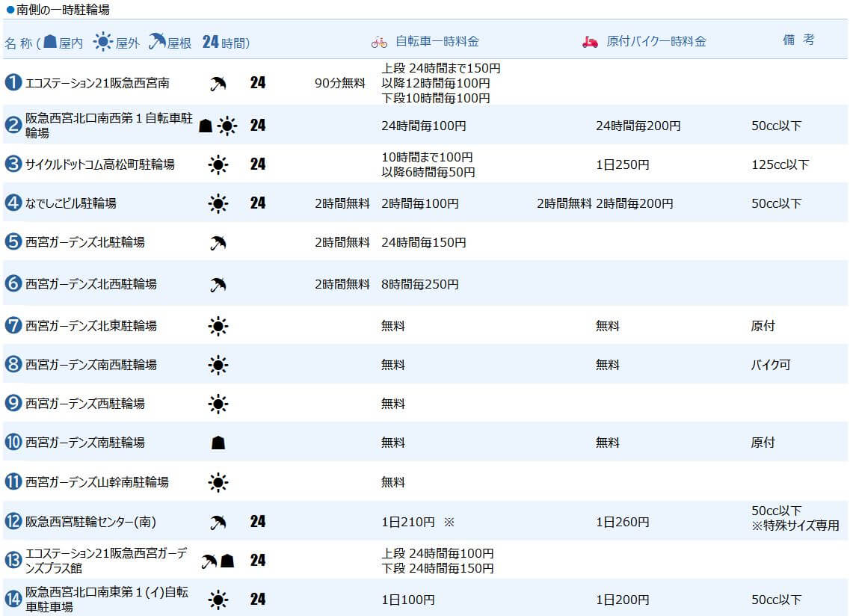Click the fee 24時間毎150円 for 西宮ガーデンズ北駐輪場
The width and height of the screenshot is (850, 616).
[423, 242]
